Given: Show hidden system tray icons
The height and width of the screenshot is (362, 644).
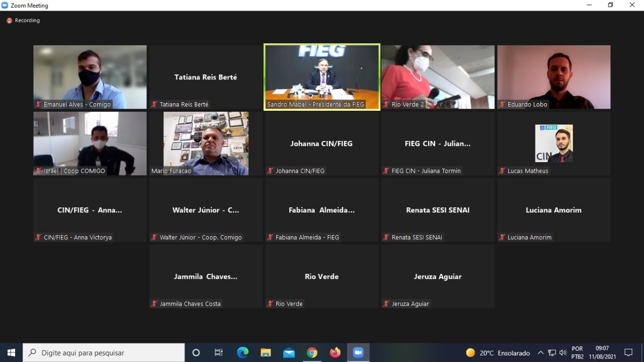Looking at the screenshot, I should (x=541, y=353).
